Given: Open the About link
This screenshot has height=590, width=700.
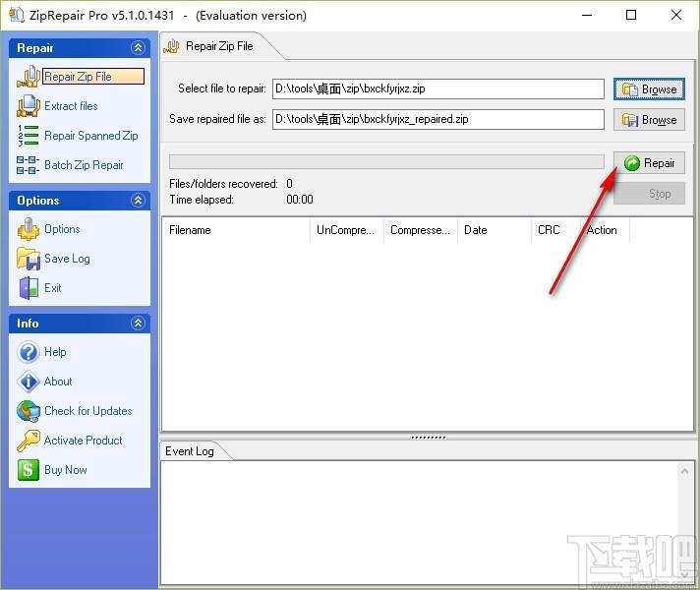Looking at the screenshot, I should [x=58, y=382].
